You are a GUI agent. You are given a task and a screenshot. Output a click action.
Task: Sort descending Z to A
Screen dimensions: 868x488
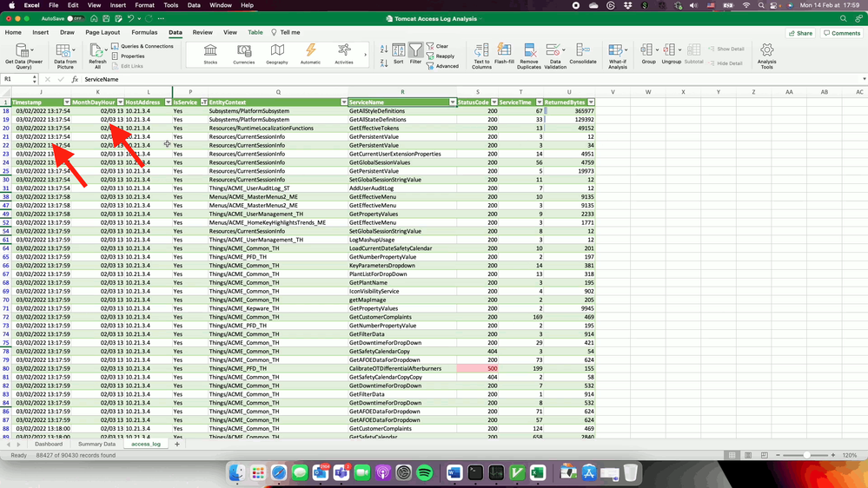pos(384,63)
